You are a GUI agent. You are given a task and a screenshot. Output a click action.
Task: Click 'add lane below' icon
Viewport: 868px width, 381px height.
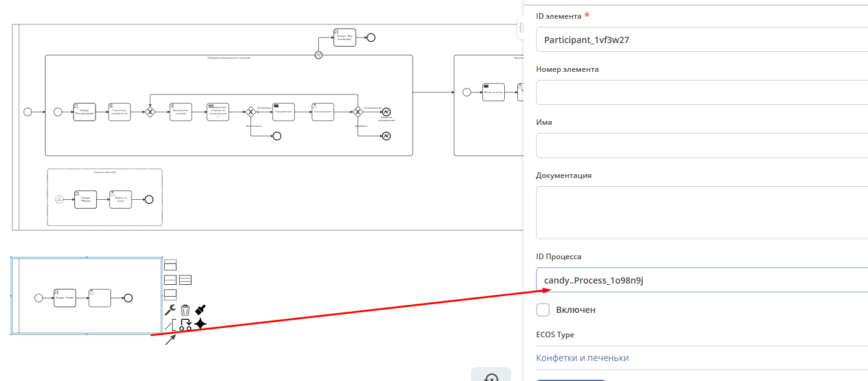coord(170,294)
